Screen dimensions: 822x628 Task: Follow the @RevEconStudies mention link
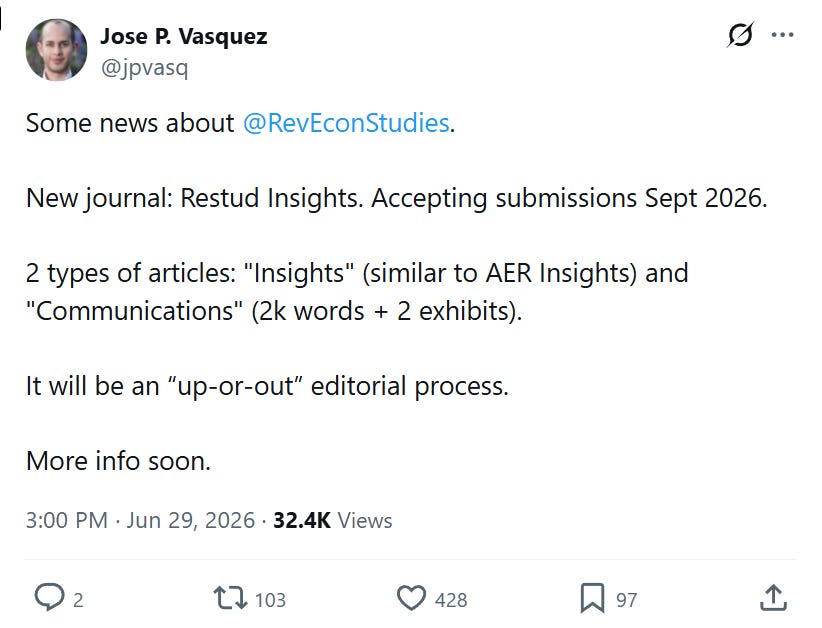(x=346, y=123)
